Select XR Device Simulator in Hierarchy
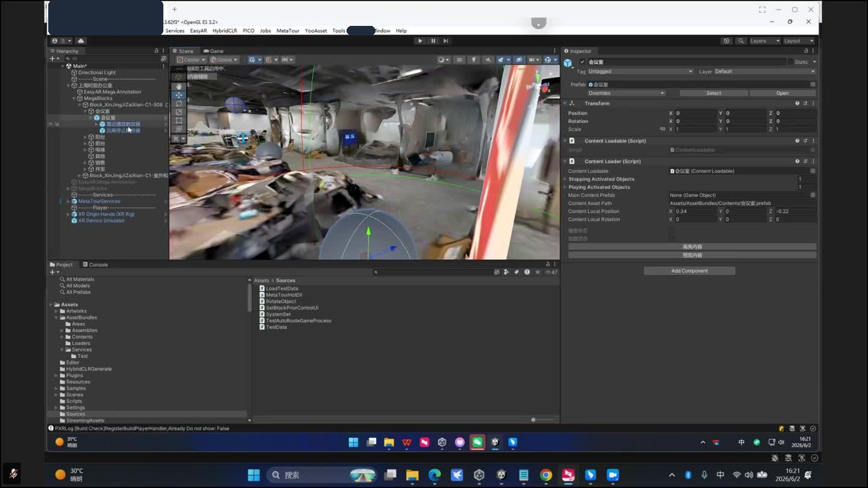868x488 pixels. (101, 221)
